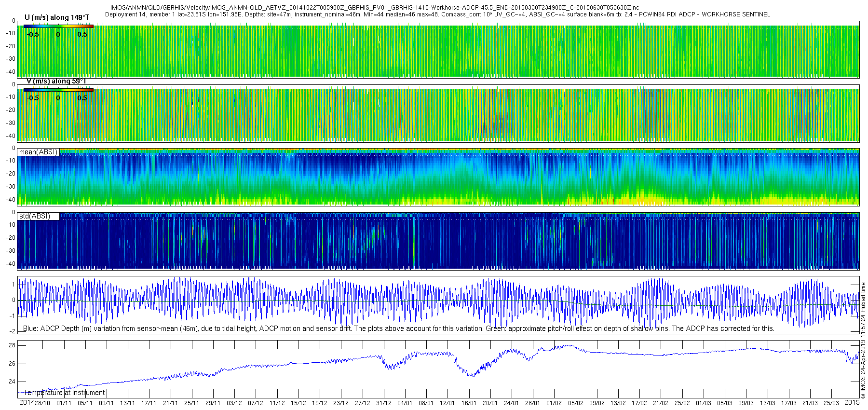Image resolution: width=868 pixels, height=410 pixels.
Task: Click the 2015 year label at axis end
Action: (852, 402)
